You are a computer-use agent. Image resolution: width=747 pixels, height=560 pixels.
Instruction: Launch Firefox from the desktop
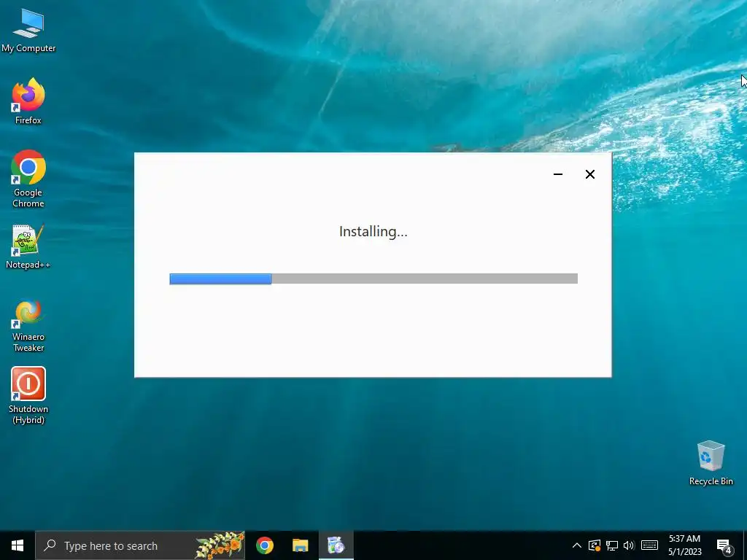(28, 101)
